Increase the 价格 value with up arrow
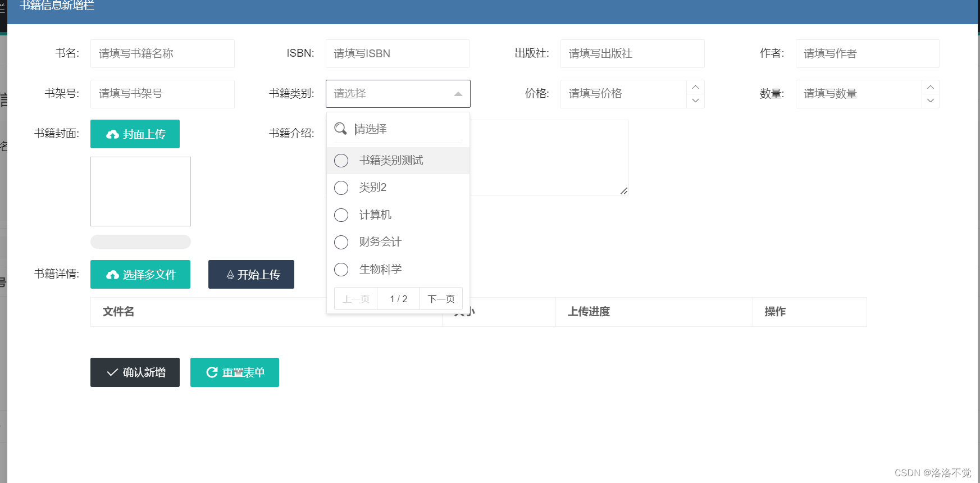Image resolution: width=980 pixels, height=483 pixels. tap(695, 87)
